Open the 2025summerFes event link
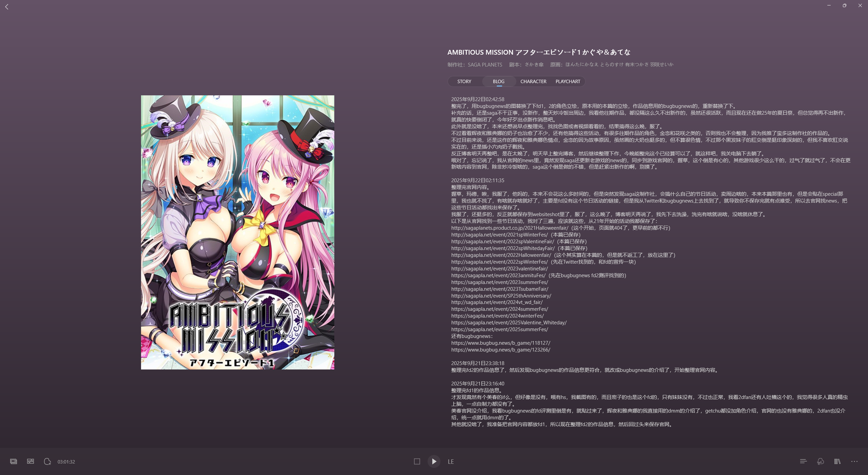Viewport: 868px width, 475px height. point(499,329)
